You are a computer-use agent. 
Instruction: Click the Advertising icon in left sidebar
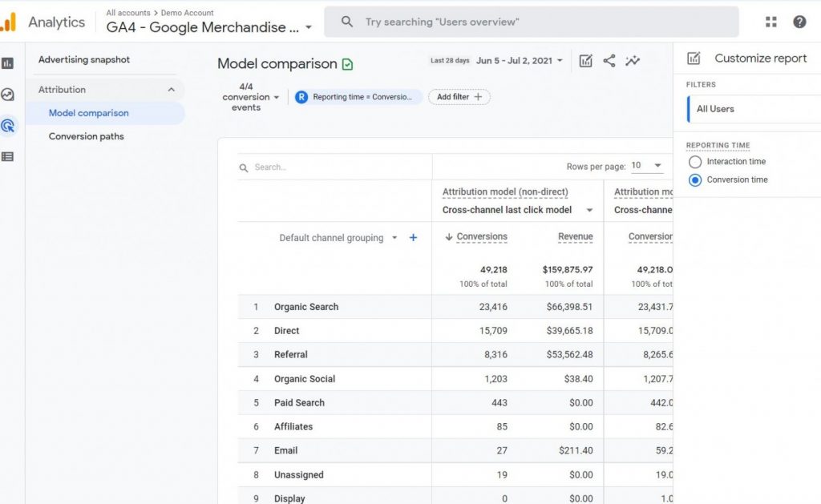8,126
